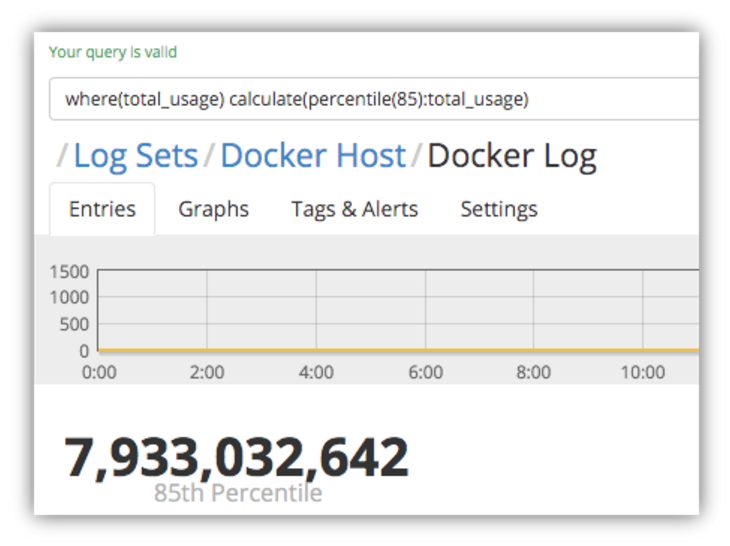The width and height of the screenshot is (730, 546).
Task: Click the 85th Percentile caption
Action: 238,493
